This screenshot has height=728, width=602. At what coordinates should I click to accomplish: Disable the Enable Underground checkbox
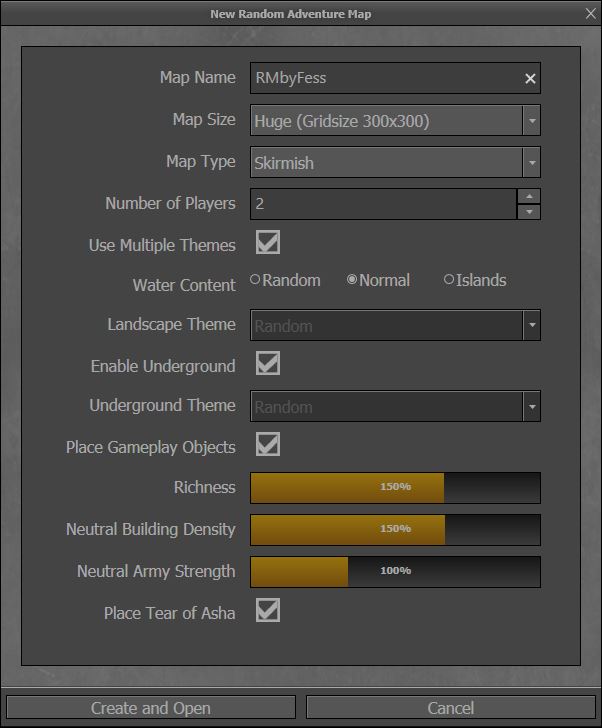coord(267,364)
